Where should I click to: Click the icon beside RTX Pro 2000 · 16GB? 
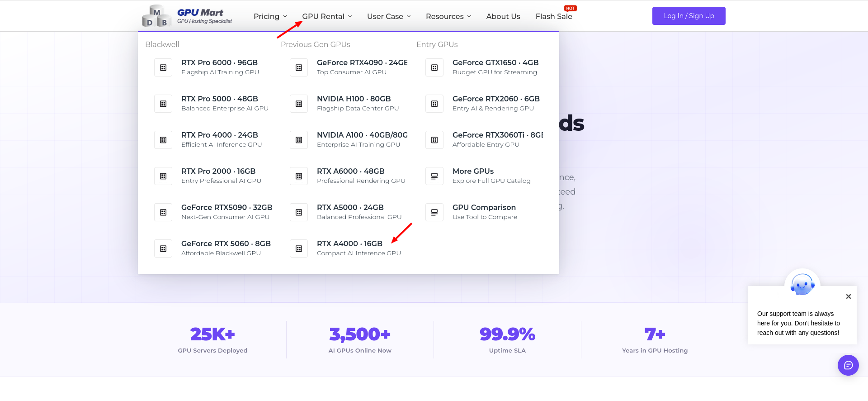pos(163,176)
